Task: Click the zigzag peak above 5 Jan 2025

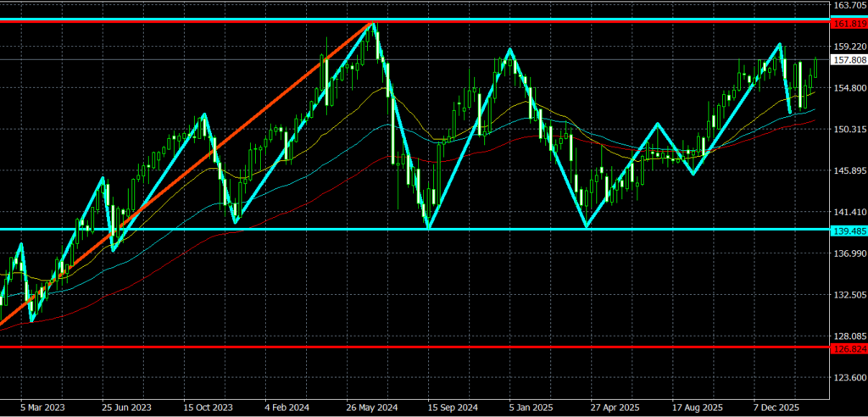Action: click(509, 49)
